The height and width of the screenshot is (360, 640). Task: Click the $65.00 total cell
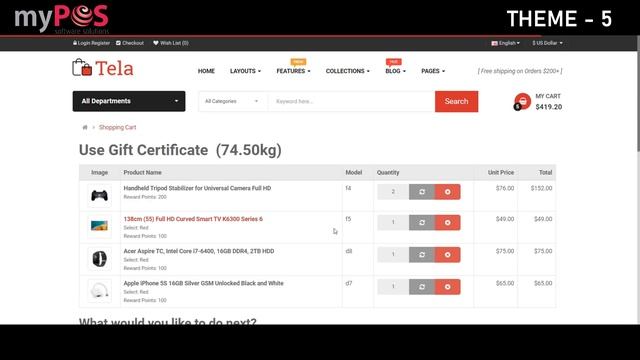tap(543, 283)
